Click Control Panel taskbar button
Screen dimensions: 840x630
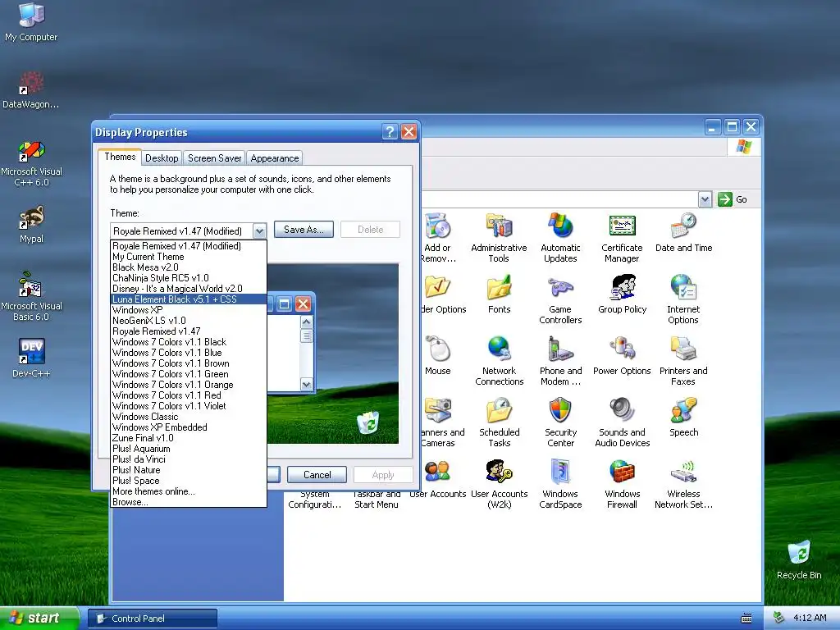tap(153, 619)
